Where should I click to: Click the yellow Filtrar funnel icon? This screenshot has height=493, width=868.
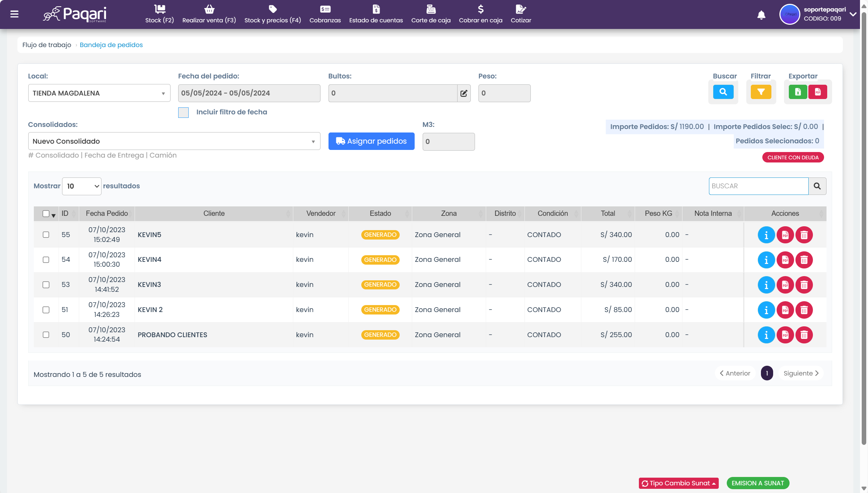tap(761, 92)
